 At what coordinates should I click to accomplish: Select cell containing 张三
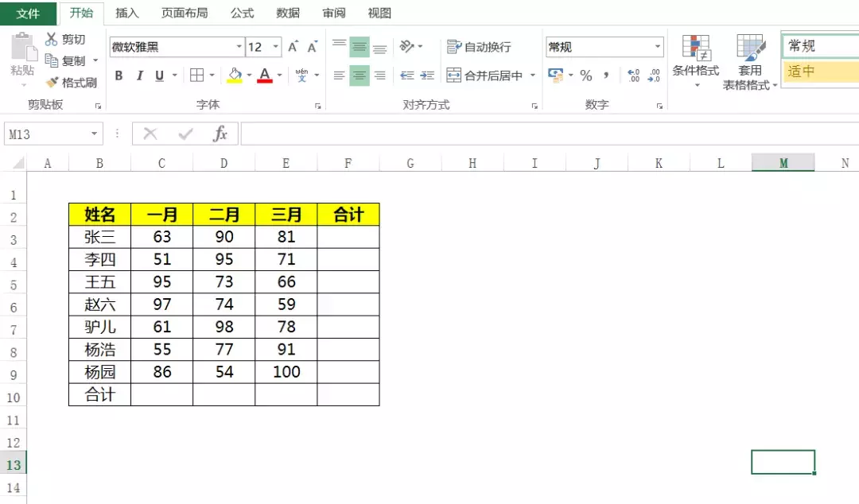99,237
